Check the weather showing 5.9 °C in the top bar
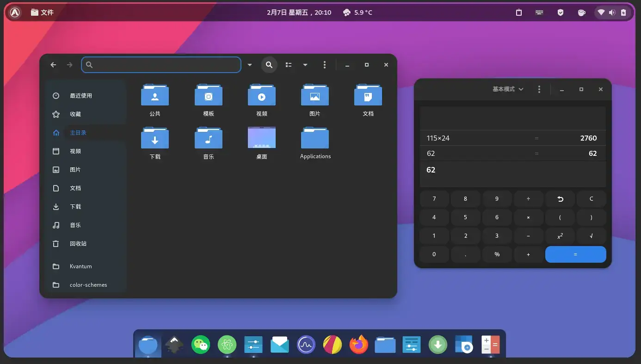 pos(357,12)
